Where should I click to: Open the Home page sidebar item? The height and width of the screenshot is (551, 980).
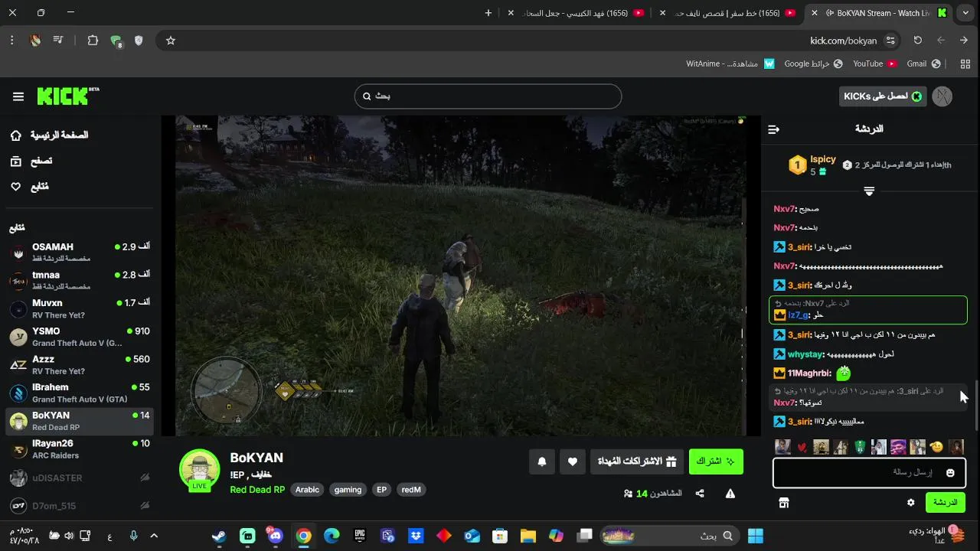(x=50, y=135)
